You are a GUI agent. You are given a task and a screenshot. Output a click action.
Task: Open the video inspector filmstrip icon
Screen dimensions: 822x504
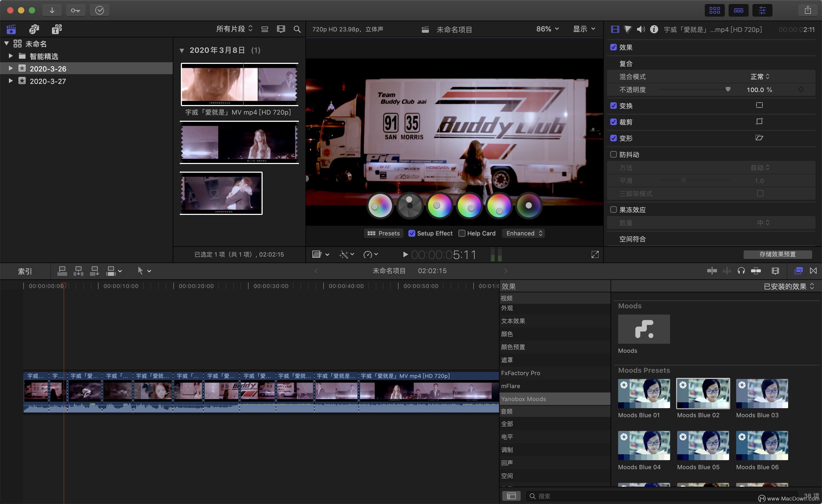[615, 29]
